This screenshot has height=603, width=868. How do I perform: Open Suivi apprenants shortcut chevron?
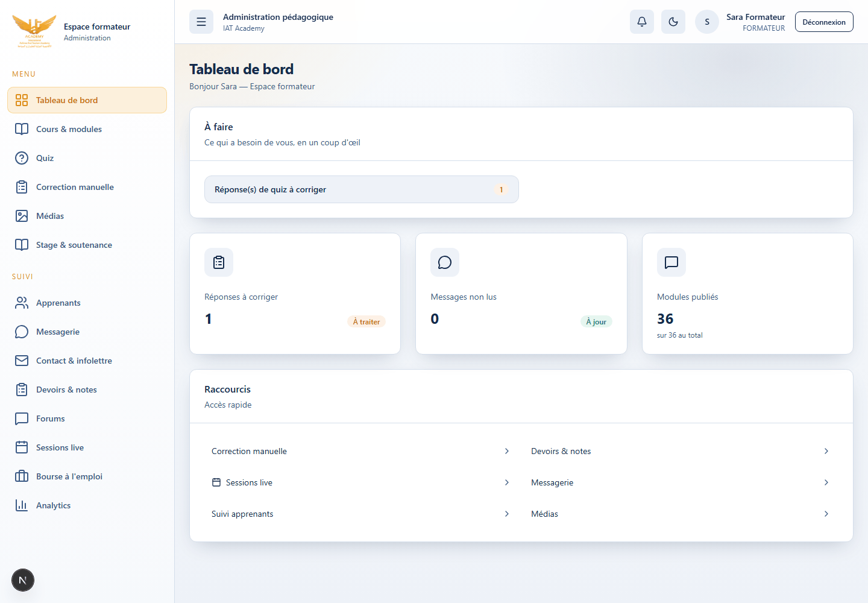(507, 514)
